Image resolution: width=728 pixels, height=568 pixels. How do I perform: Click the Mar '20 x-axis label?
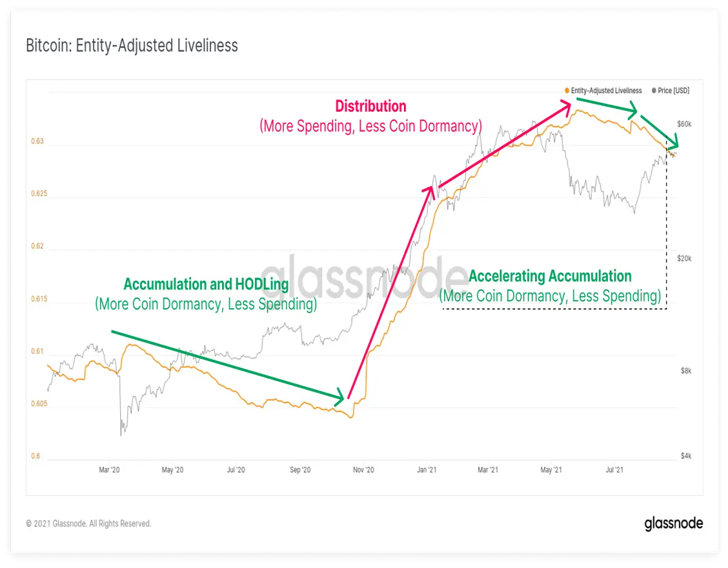pos(110,470)
